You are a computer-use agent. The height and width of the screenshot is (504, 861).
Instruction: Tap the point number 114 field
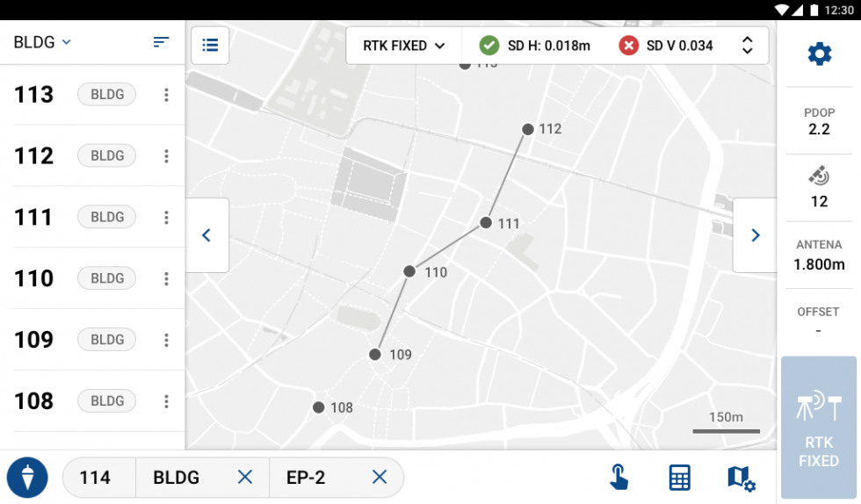tap(96, 478)
